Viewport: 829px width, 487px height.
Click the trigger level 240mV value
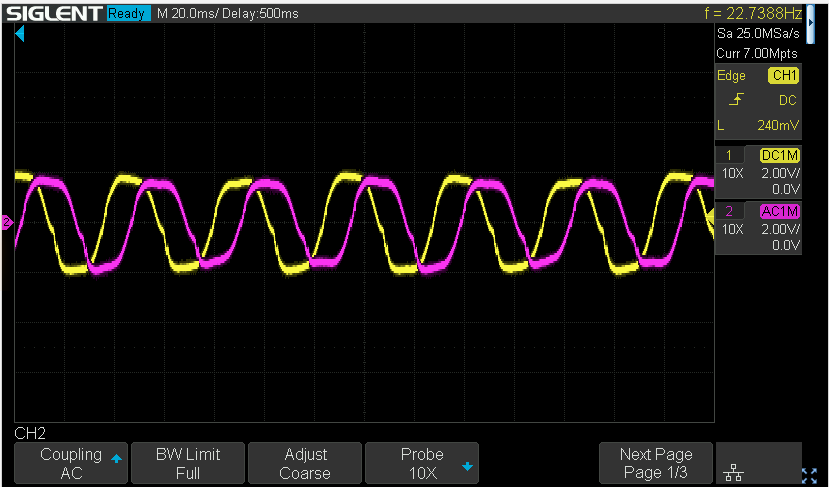(x=778, y=125)
